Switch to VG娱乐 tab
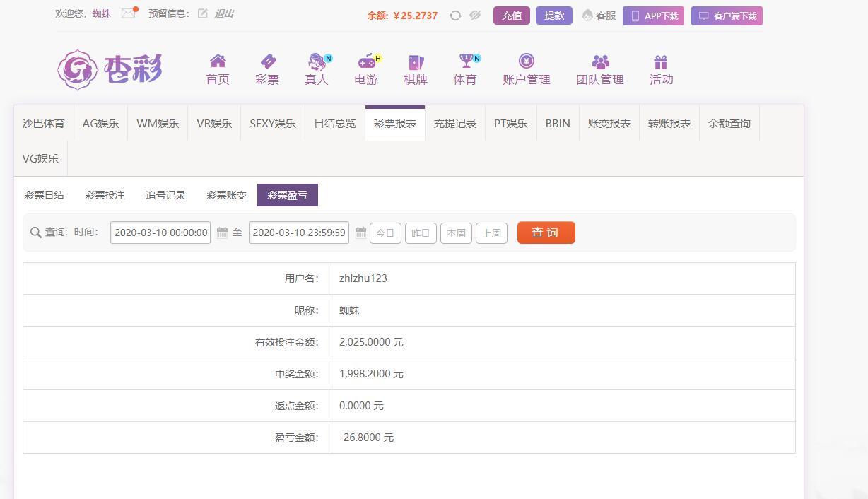868x499 pixels. point(40,158)
